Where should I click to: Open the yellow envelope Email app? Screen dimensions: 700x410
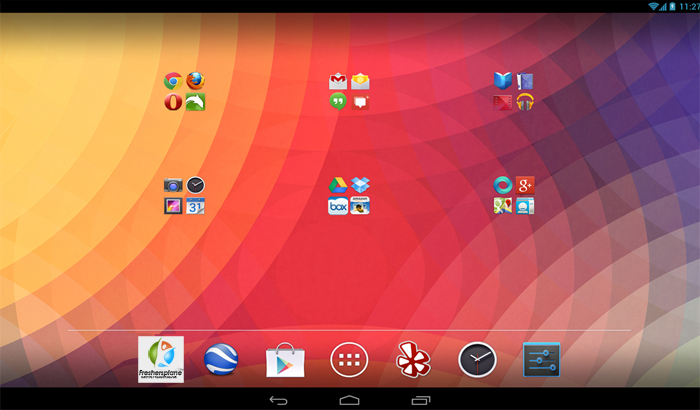360,81
